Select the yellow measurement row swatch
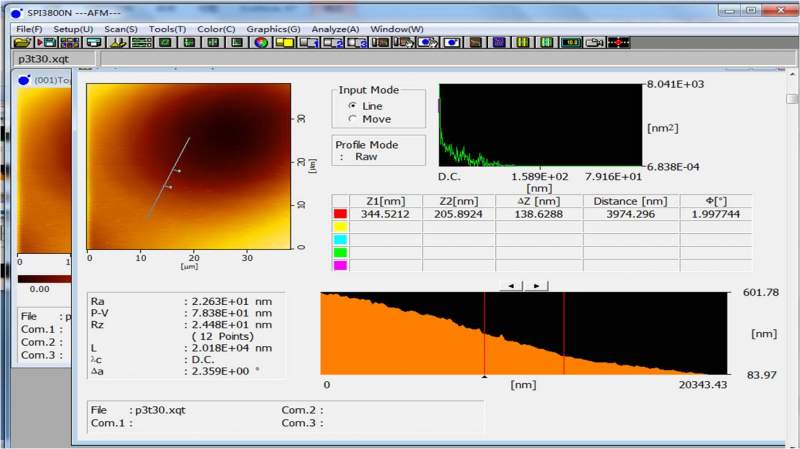 [338, 227]
